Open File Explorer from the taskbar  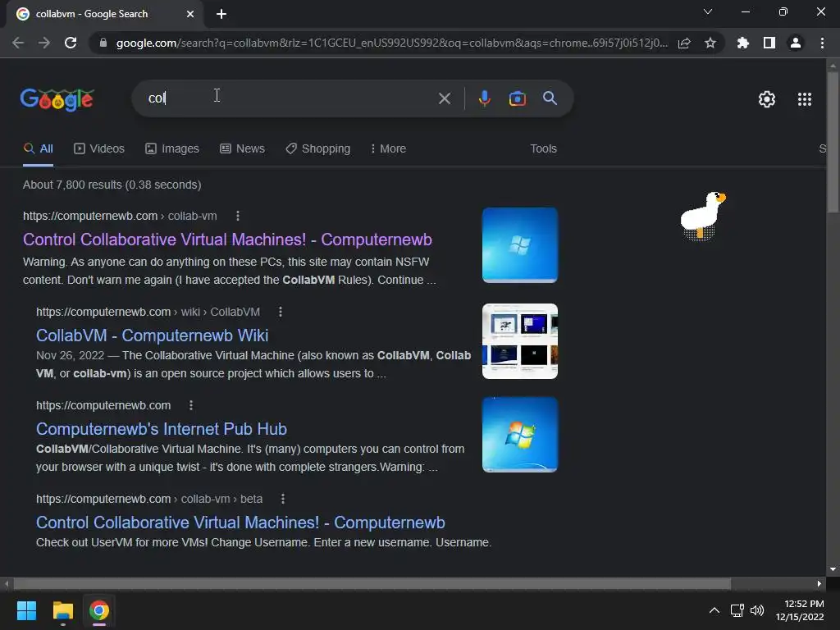click(62, 610)
